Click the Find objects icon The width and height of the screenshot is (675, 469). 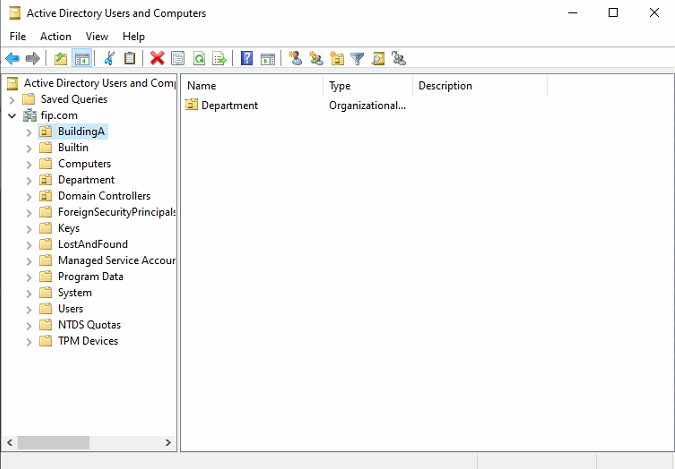point(378,58)
